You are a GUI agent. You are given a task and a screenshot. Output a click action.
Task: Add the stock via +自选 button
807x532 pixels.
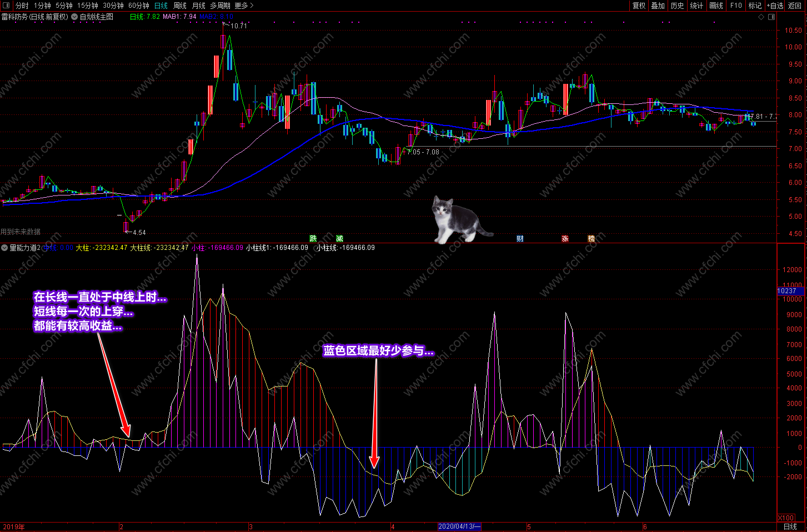point(775,6)
